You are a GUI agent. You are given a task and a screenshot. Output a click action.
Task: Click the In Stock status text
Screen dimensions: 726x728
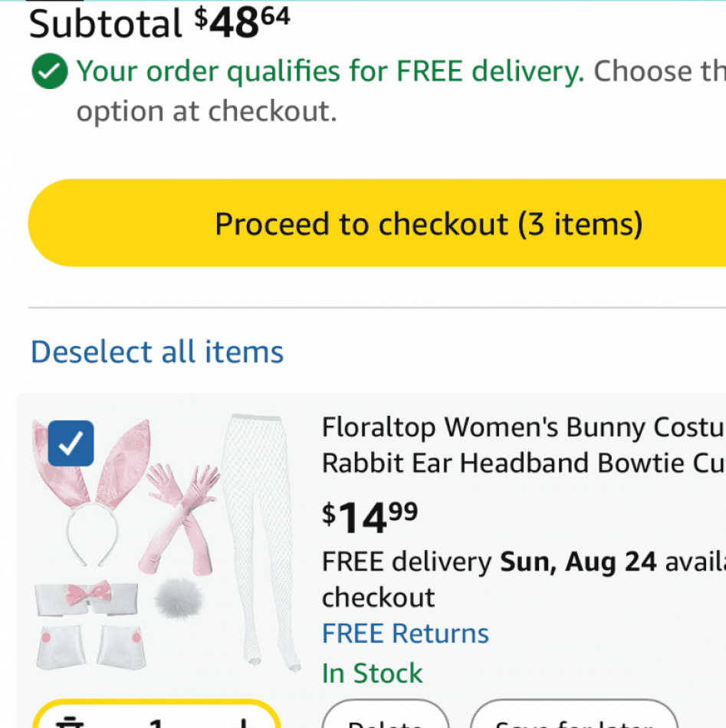pyautogui.click(x=373, y=674)
